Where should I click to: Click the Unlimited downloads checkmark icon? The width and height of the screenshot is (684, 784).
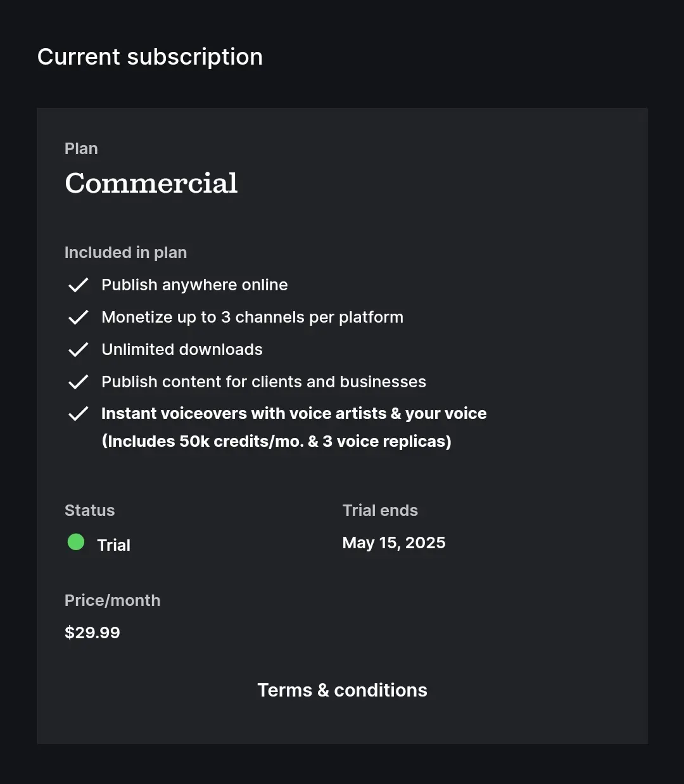(x=78, y=350)
